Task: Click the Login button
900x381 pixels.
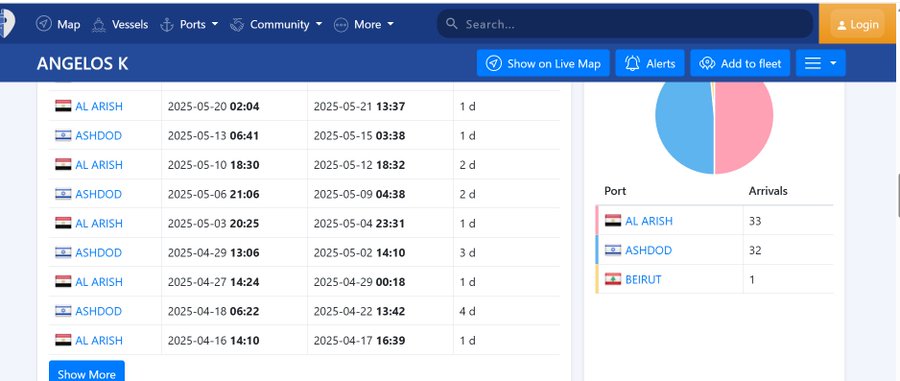Action: click(858, 25)
